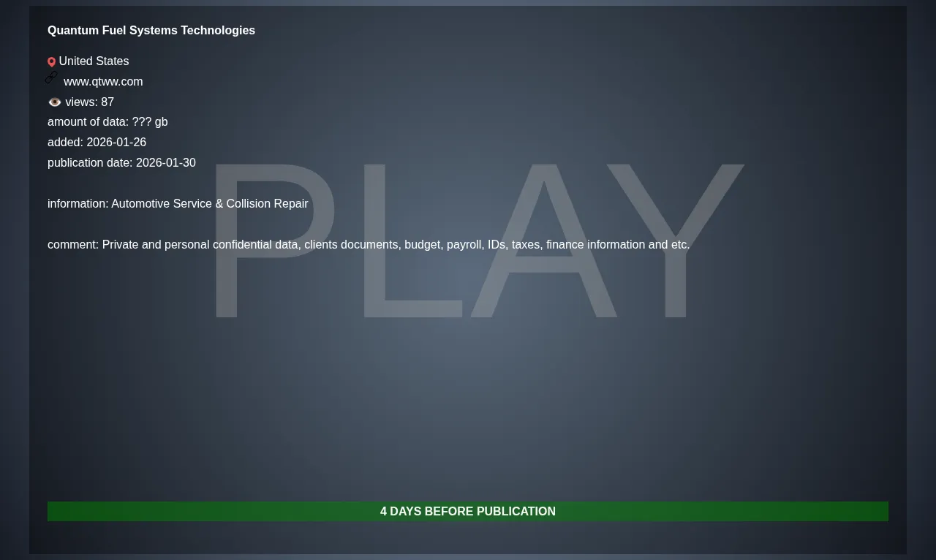Click the green 4 DAYS BEFORE PUBLICATION bar
Image resolution: width=936 pixels, height=560 pixels.
click(x=468, y=512)
